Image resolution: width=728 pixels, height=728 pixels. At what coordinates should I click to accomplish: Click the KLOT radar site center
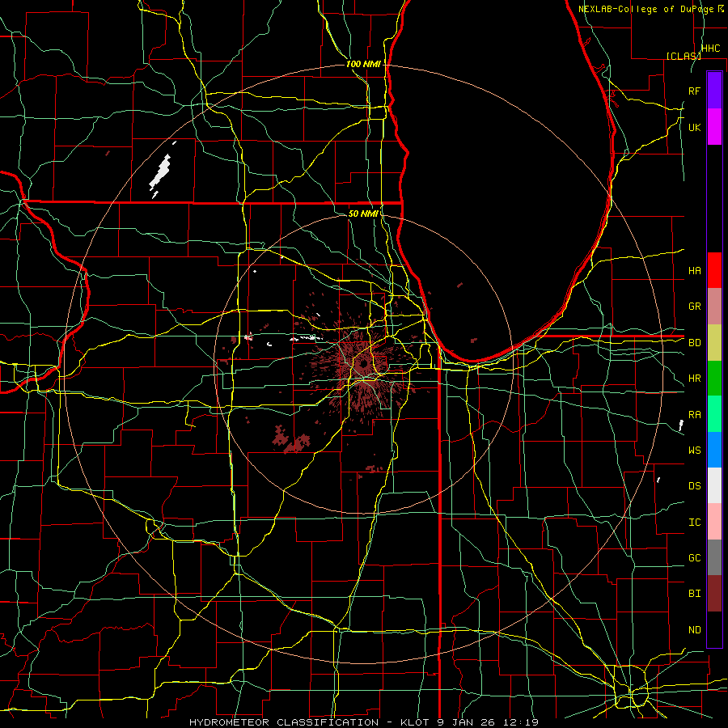363,363
